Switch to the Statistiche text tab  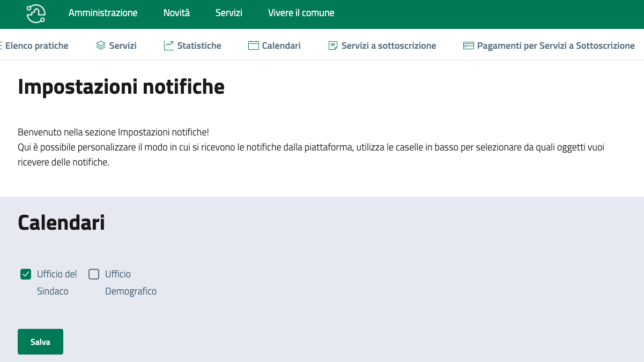pos(199,46)
